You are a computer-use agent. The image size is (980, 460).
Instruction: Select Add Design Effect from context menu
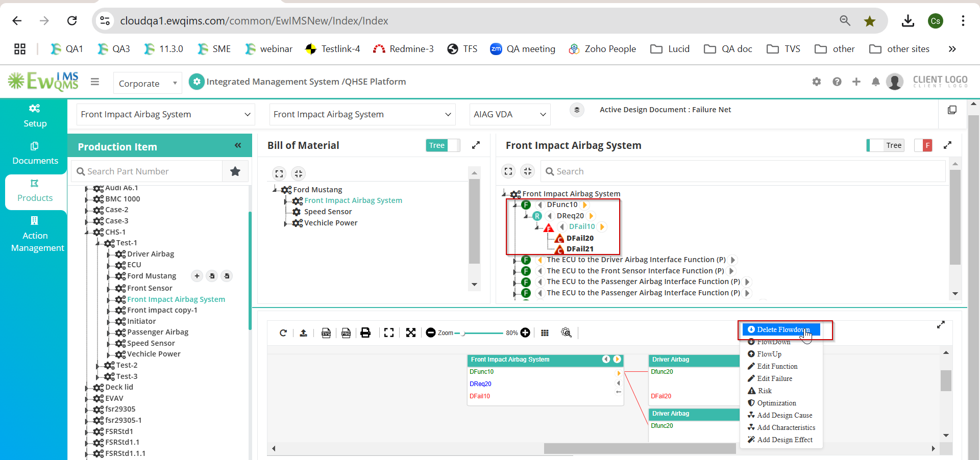784,440
